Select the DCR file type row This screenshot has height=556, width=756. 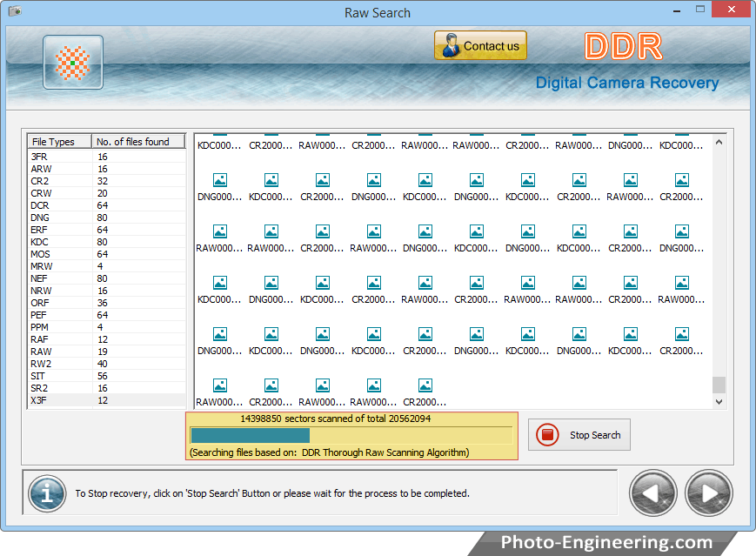tap(106, 205)
